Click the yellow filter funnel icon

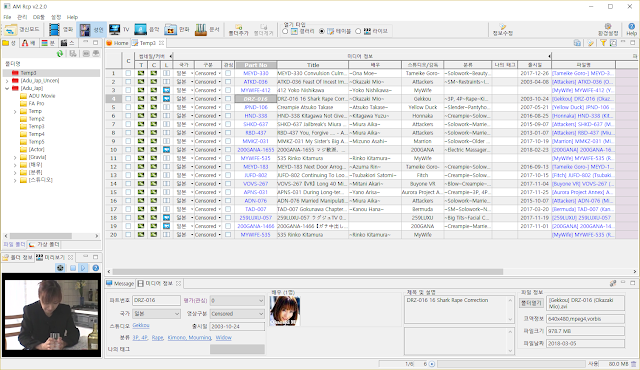[603, 43]
